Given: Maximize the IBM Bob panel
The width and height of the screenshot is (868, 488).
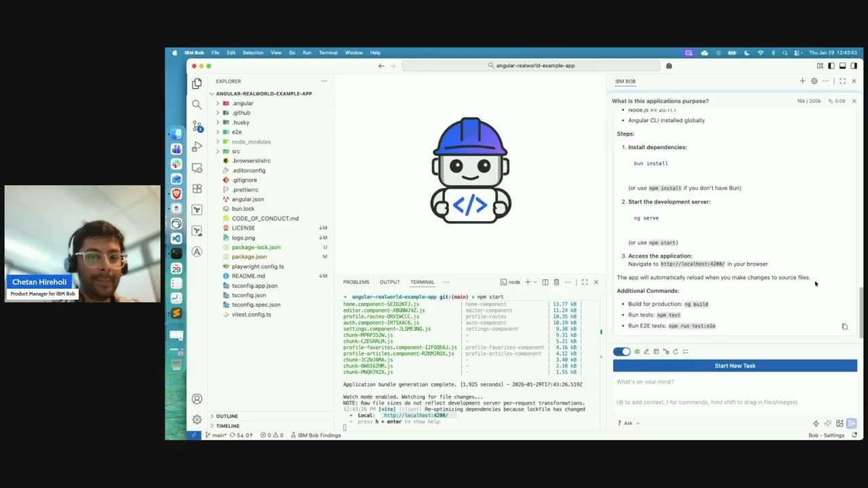Looking at the screenshot, I should [x=842, y=81].
